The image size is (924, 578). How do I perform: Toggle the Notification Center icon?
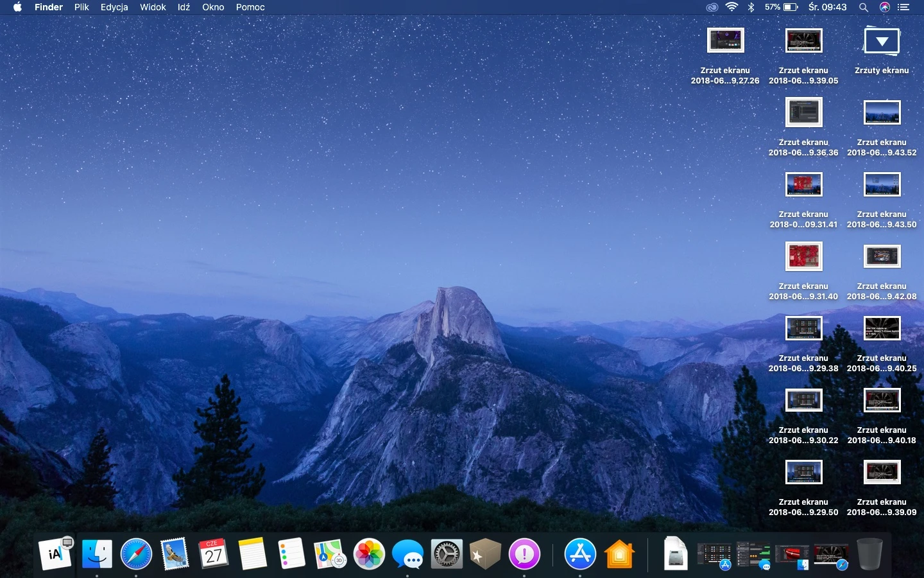coord(903,7)
